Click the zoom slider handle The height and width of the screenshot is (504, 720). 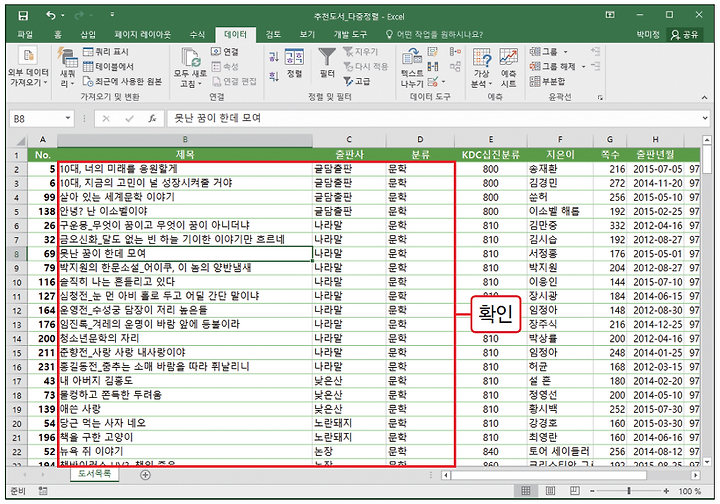tap(629, 491)
